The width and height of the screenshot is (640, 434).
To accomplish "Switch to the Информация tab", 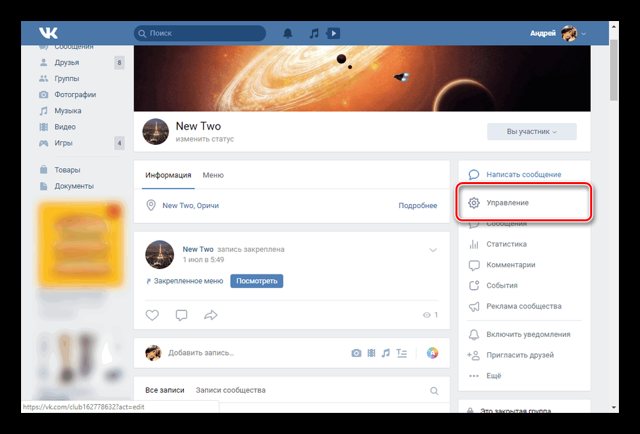I will 168,175.
